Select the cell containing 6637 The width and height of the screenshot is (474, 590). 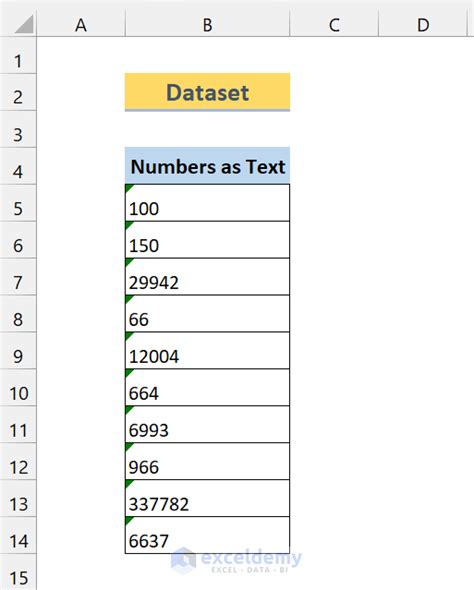click(207, 535)
